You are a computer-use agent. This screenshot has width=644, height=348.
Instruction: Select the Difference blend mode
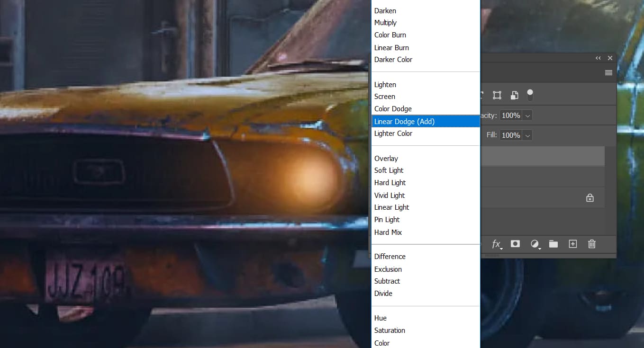pyautogui.click(x=390, y=256)
